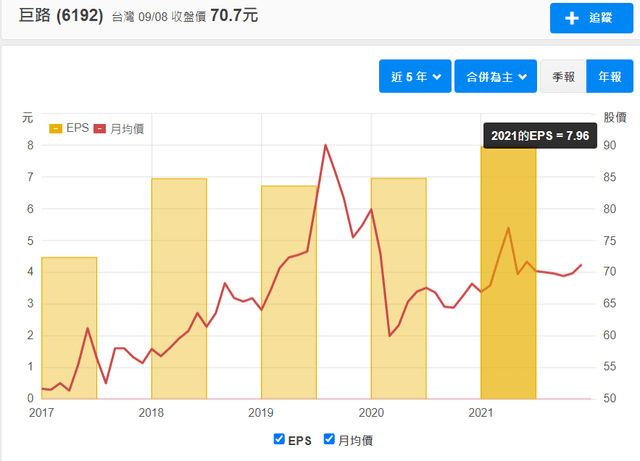This screenshot has width=640, height=461.
Task: Click the 追蹤 follow button
Action: [x=591, y=18]
